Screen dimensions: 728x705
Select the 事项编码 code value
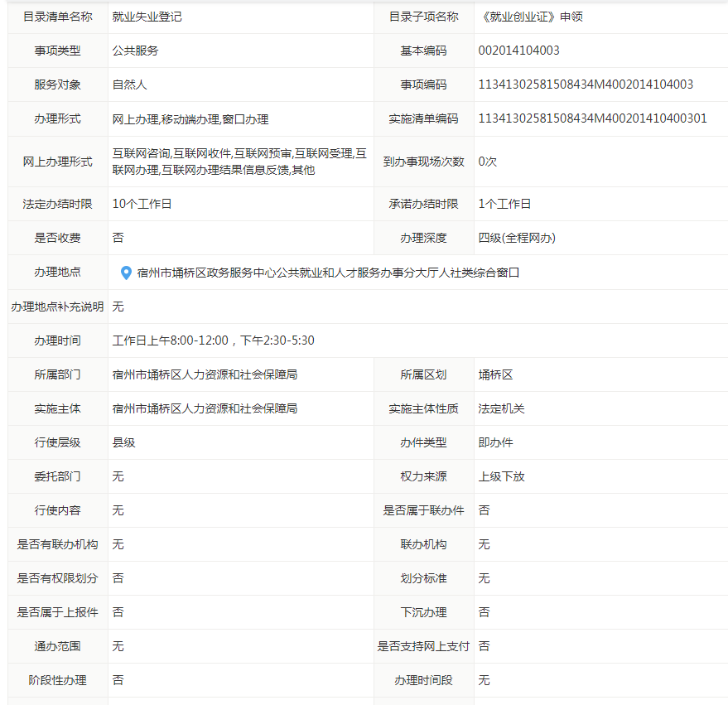pos(586,85)
